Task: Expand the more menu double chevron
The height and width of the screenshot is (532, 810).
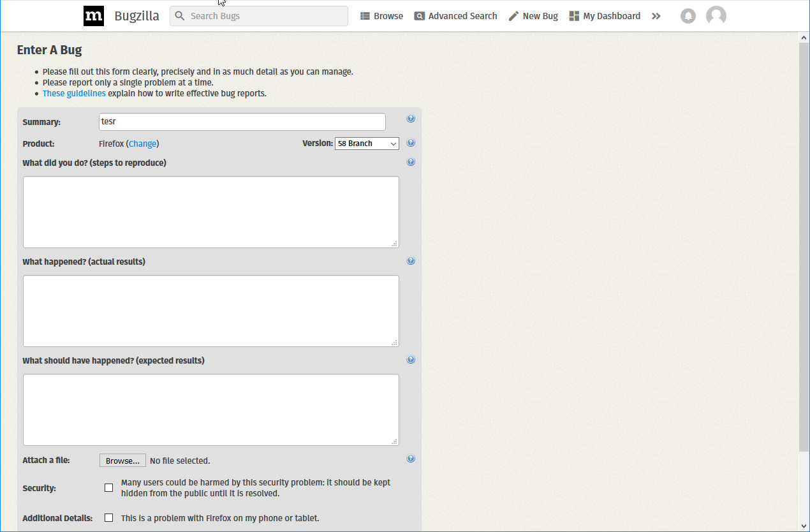Action: tap(656, 16)
